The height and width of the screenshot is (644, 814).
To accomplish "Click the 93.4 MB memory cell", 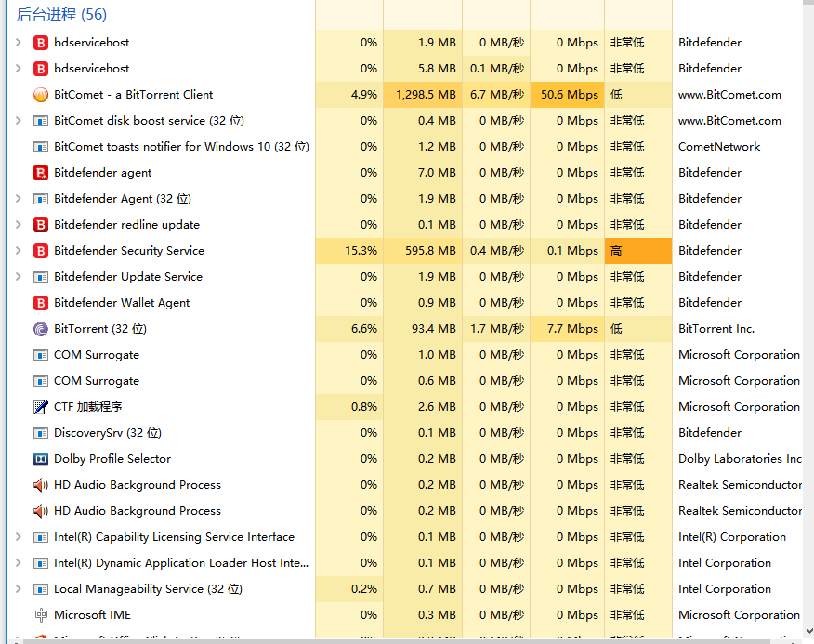I will [423, 329].
